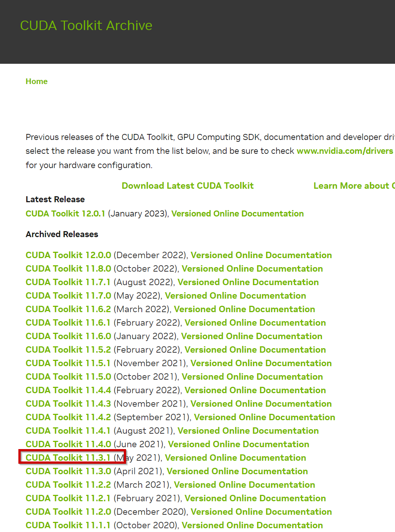Screen dimensions: 395x532
Task: Open documentation link for Toolkit 11.8.0
Action: tap(252, 269)
